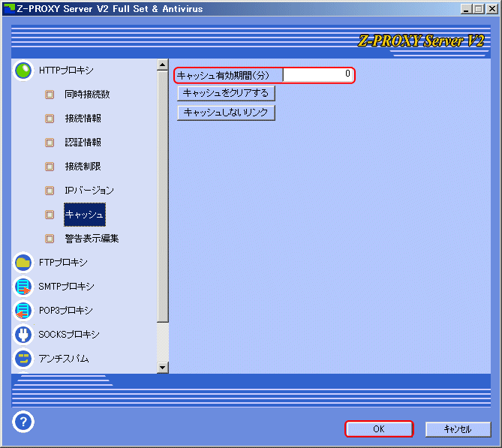
Task: Select the highlighted キャッシュ item
Action: [x=85, y=215]
